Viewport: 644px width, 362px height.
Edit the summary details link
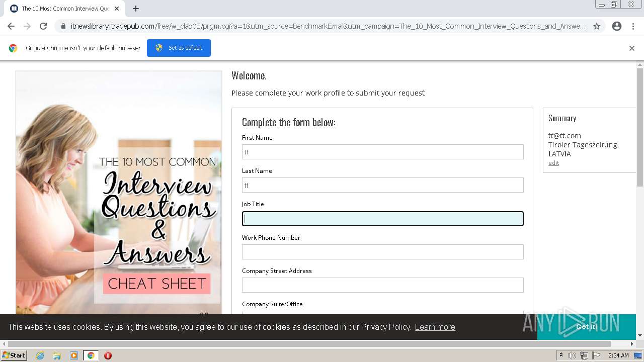pyautogui.click(x=553, y=163)
